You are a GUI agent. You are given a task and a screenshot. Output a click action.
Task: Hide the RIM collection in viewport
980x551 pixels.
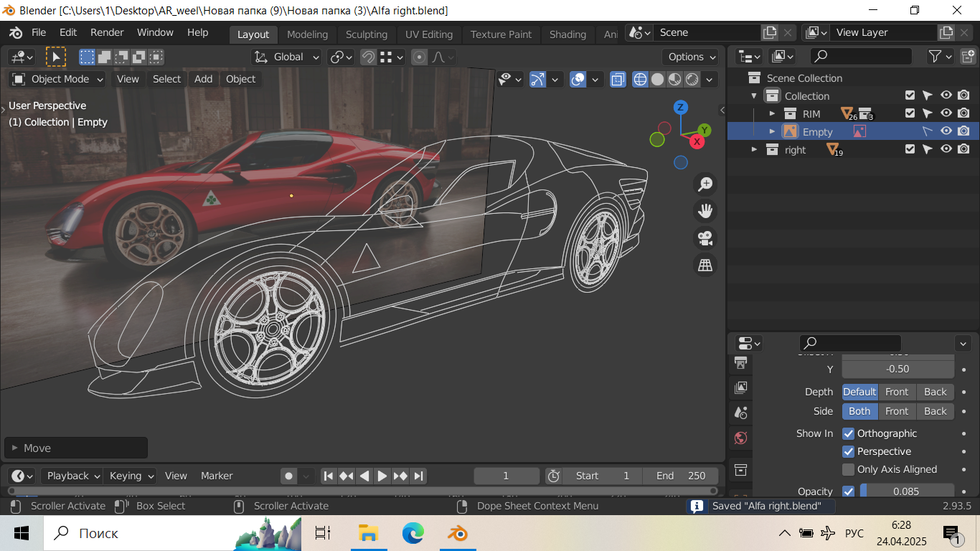(946, 113)
